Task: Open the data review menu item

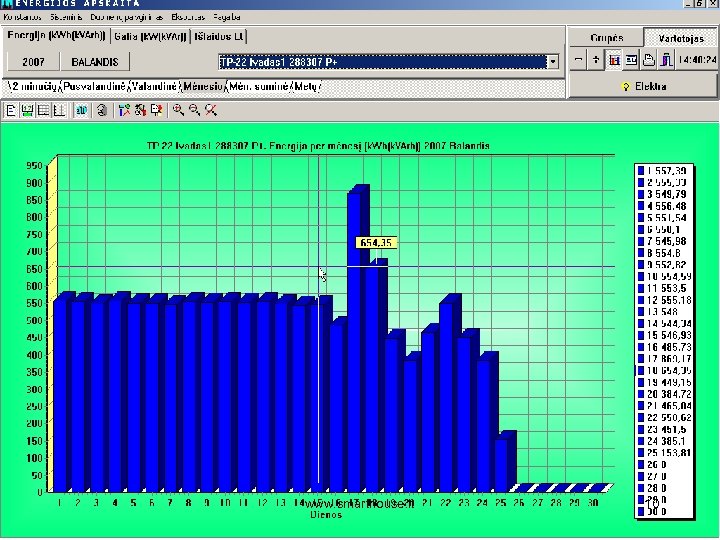Action: tap(126, 17)
